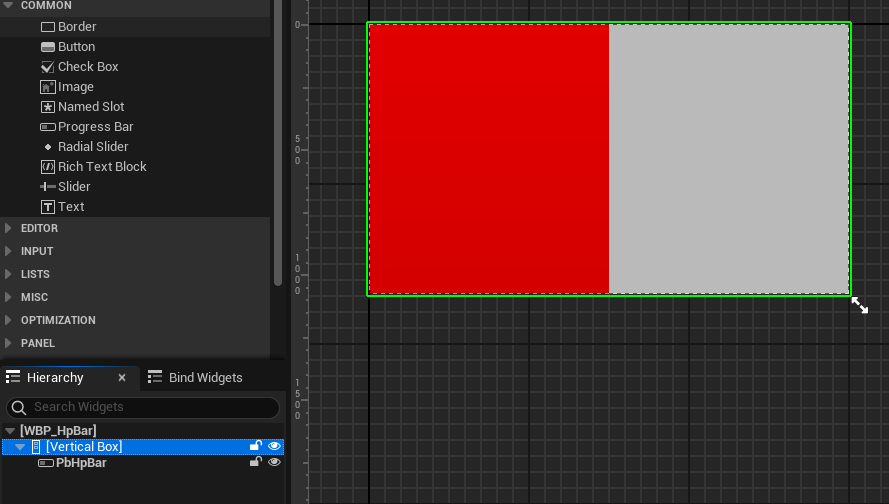Select the Slider widget icon

coord(48,187)
